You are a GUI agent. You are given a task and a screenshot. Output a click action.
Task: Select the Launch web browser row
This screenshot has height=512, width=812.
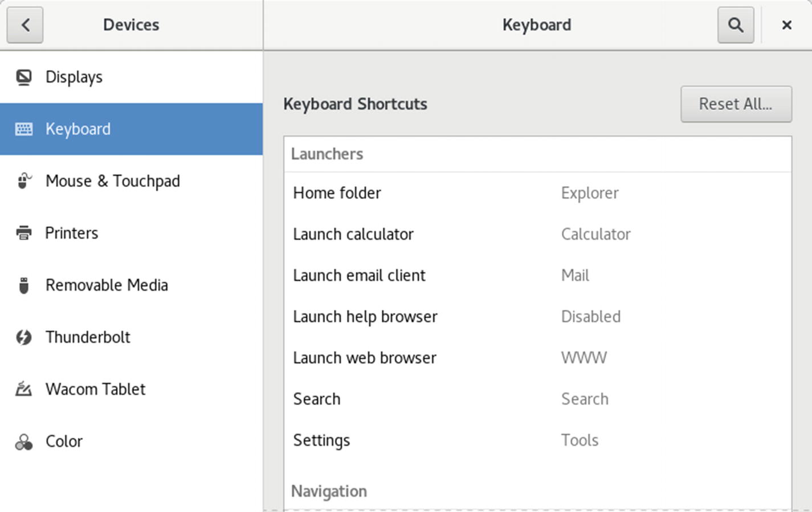(x=537, y=358)
